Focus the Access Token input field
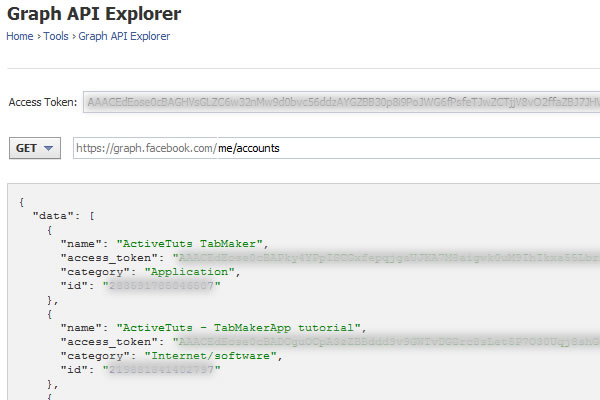The width and height of the screenshot is (600, 400). point(341,102)
